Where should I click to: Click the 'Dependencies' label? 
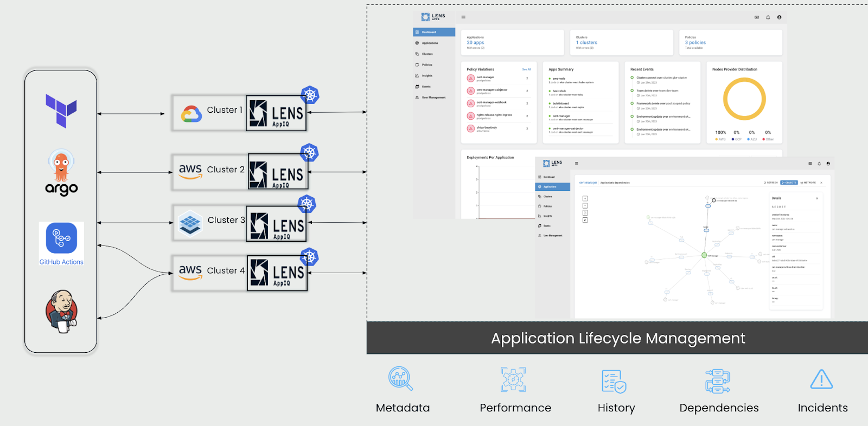[x=719, y=408]
